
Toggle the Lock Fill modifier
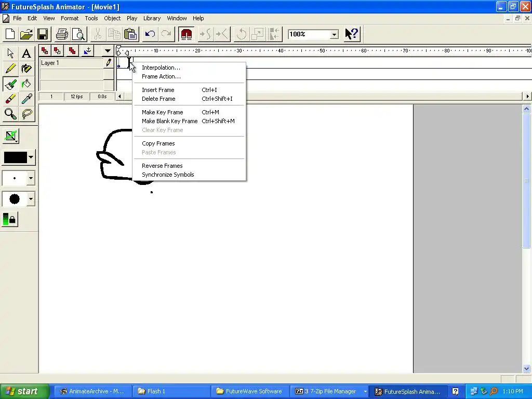pyautogui.click(x=10, y=219)
